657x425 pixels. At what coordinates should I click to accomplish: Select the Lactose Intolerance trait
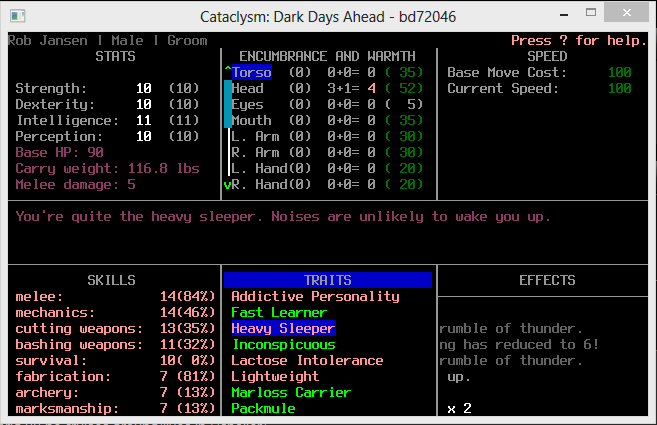307,360
